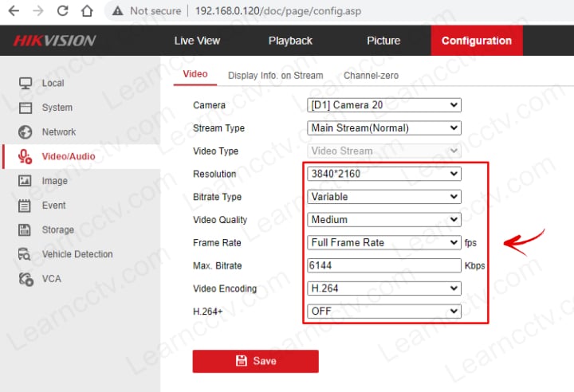Click the Vehicle Detection icon
The width and height of the screenshot is (574, 392).
click(26, 254)
